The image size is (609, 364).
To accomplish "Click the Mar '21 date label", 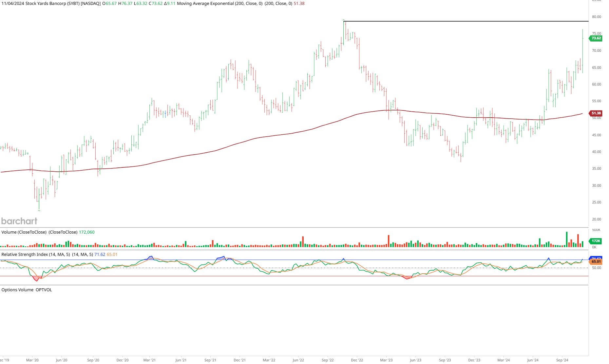I will point(149,360).
